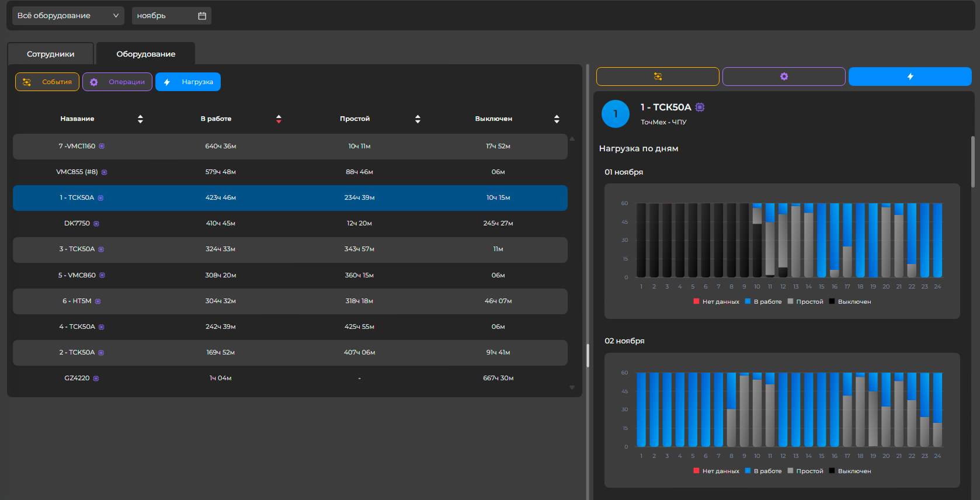
Task: Toggle 'В работе' legend in 01 ноября chart
Action: (x=767, y=301)
